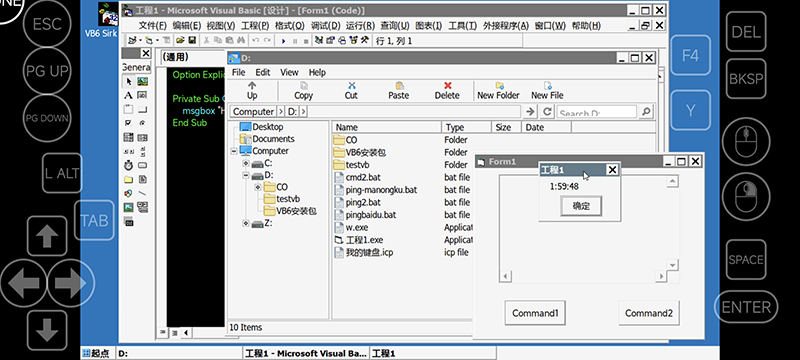Click Find binoculars icon in VB toolbar

click(x=241, y=41)
